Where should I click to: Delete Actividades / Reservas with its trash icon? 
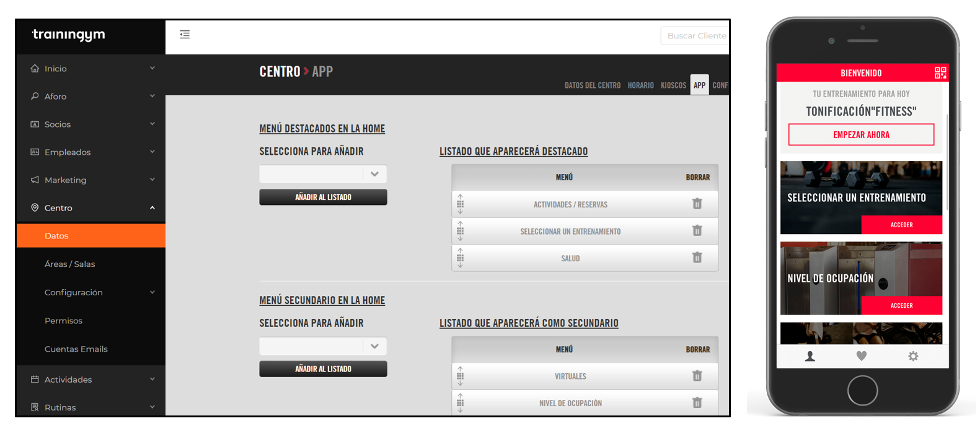697,204
